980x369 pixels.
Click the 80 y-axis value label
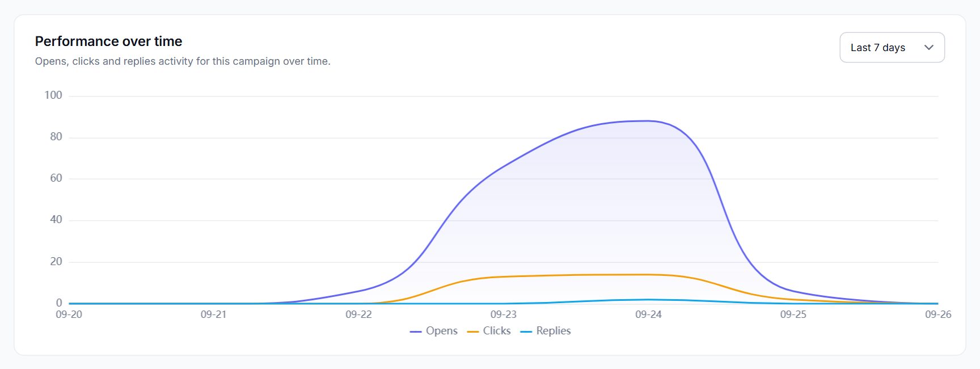(56, 137)
